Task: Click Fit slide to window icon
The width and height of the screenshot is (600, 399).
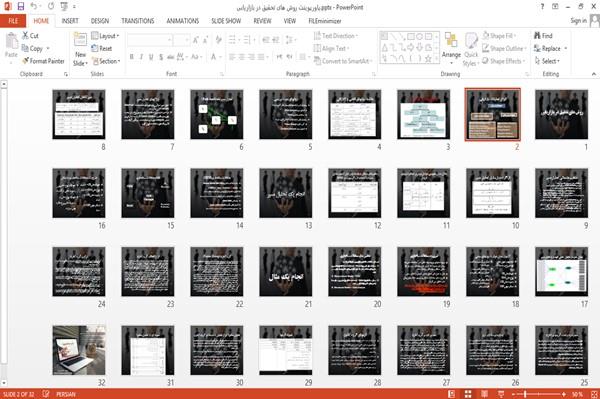Action: point(594,394)
